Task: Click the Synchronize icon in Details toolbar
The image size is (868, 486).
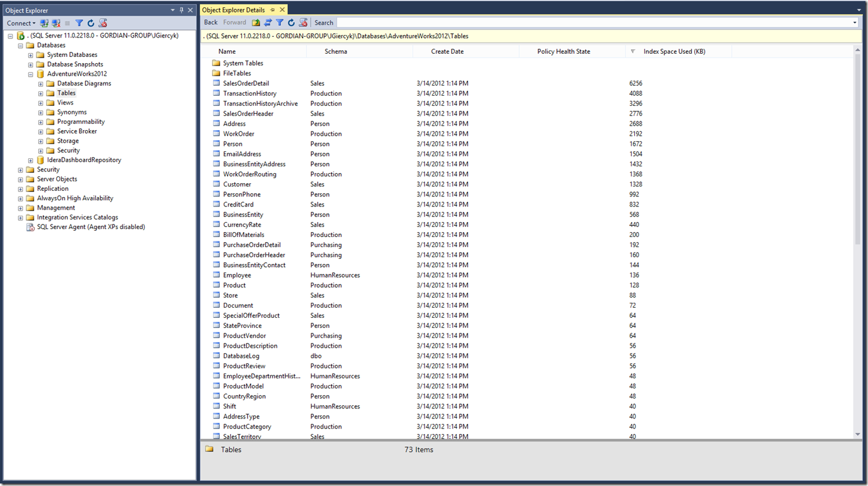Action: coord(268,23)
